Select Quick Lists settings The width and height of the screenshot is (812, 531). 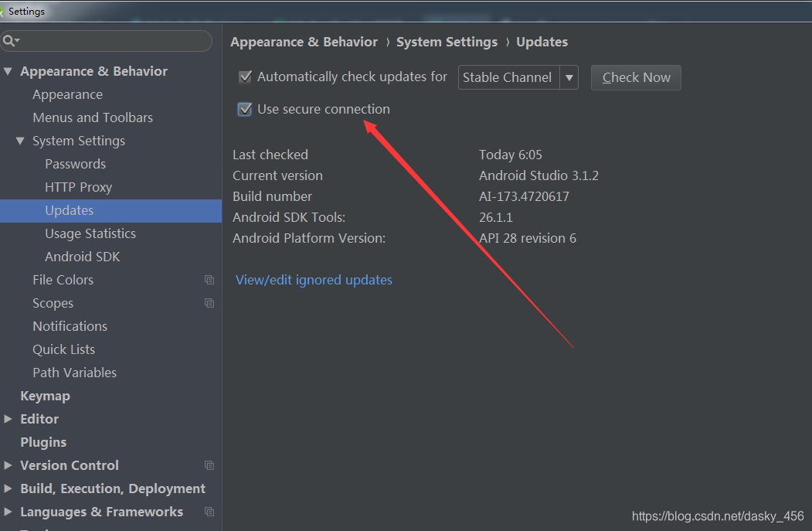coord(63,349)
